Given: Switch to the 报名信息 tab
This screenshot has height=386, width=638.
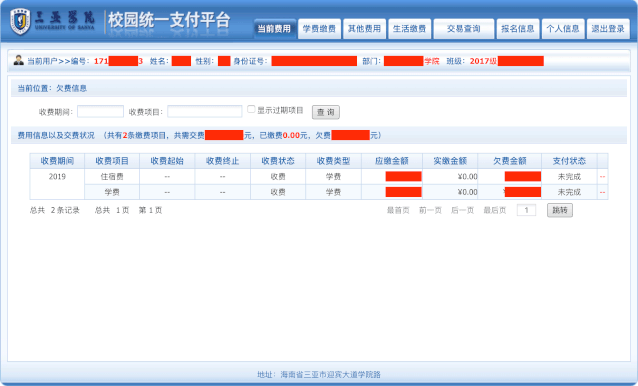Looking at the screenshot, I should (518, 29).
